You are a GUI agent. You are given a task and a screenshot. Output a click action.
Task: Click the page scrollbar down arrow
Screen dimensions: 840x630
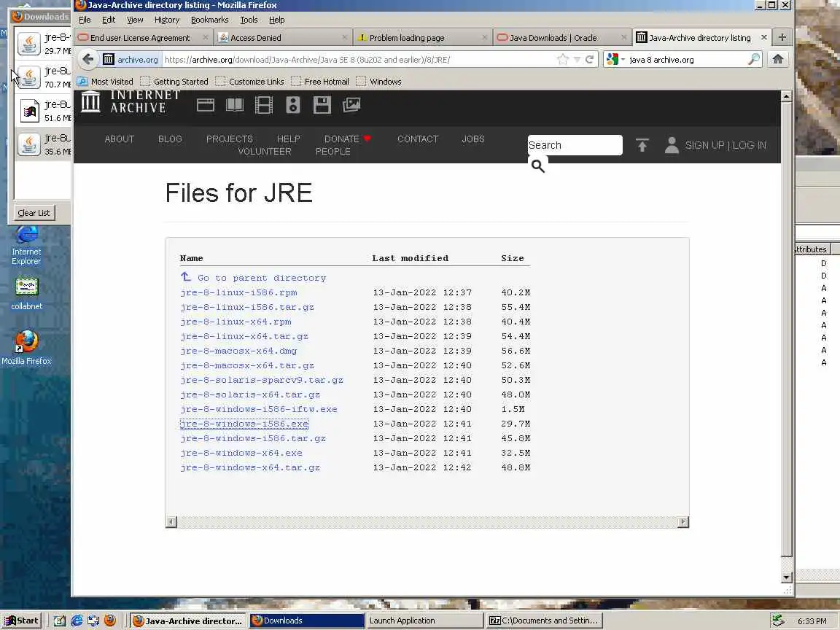[x=786, y=577]
